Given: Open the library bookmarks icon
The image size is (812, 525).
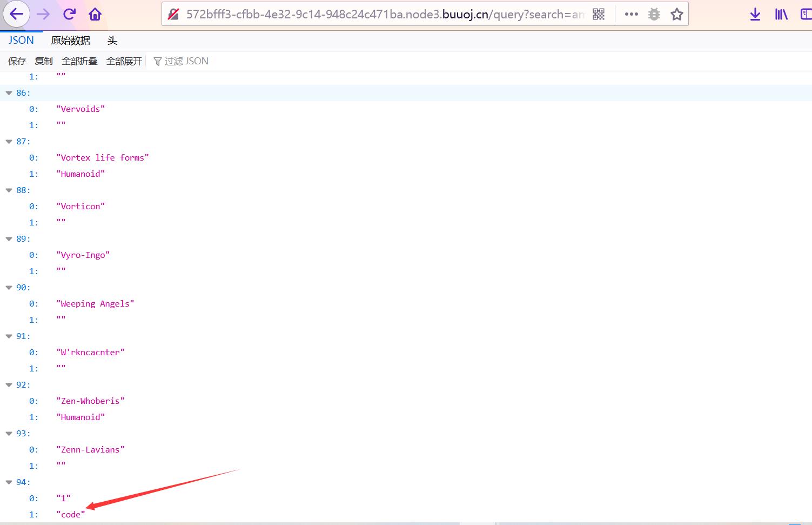Looking at the screenshot, I should point(781,15).
